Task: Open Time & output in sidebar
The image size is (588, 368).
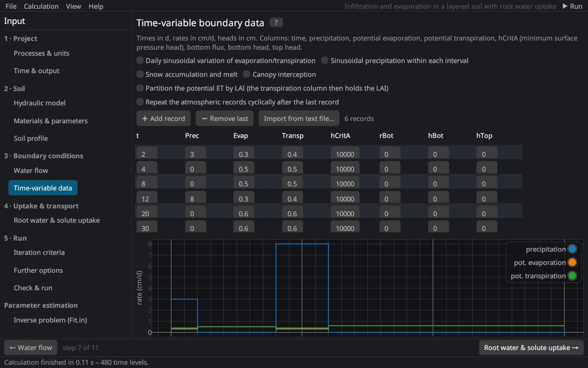Action: point(37,71)
